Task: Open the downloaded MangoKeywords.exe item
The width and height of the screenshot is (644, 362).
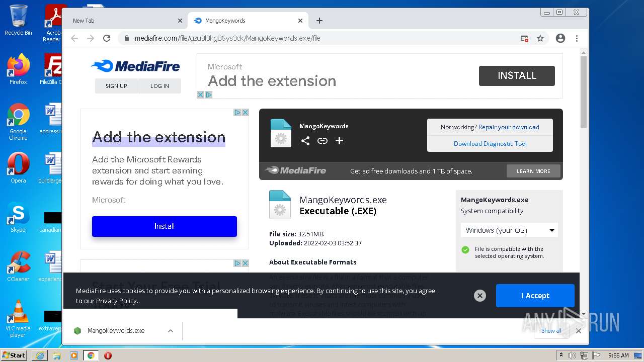Action: 116,331
